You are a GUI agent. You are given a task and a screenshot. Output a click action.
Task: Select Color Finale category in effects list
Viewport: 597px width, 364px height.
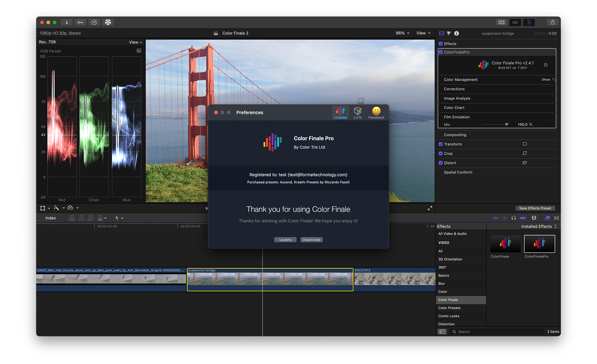(448, 300)
